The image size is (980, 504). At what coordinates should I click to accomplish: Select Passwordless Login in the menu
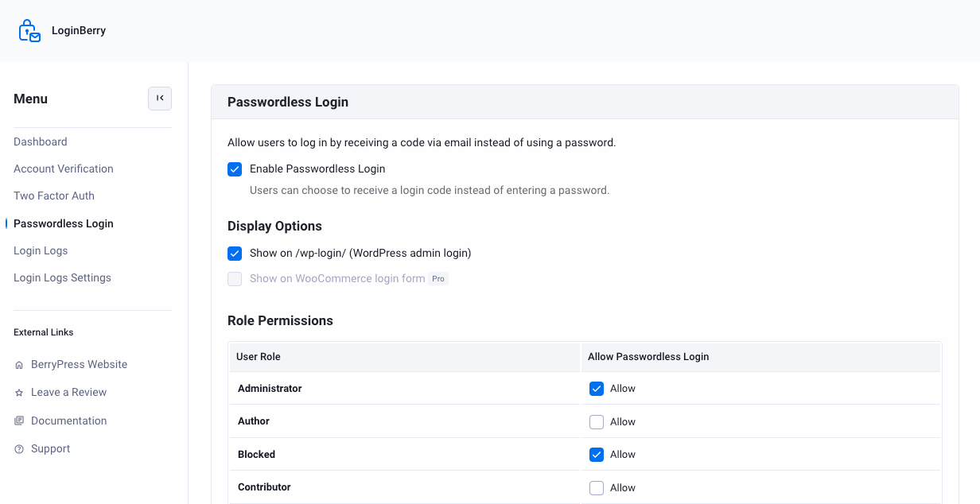[x=64, y=223]
